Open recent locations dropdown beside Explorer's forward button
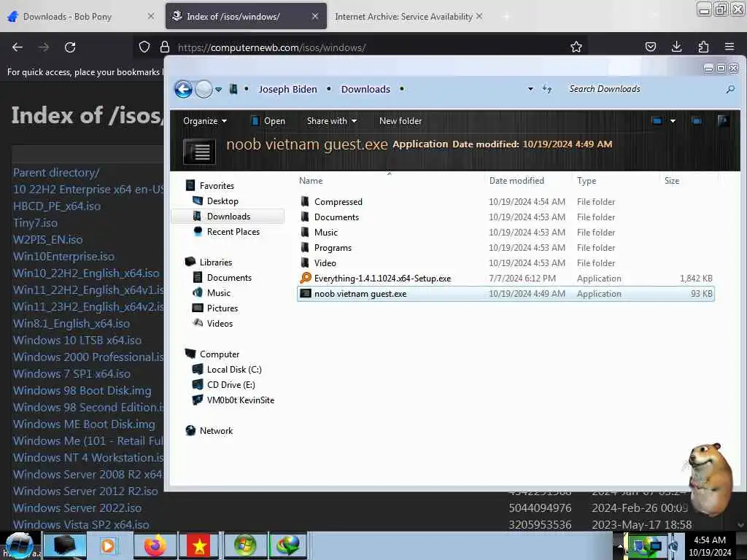 point(219,90)
